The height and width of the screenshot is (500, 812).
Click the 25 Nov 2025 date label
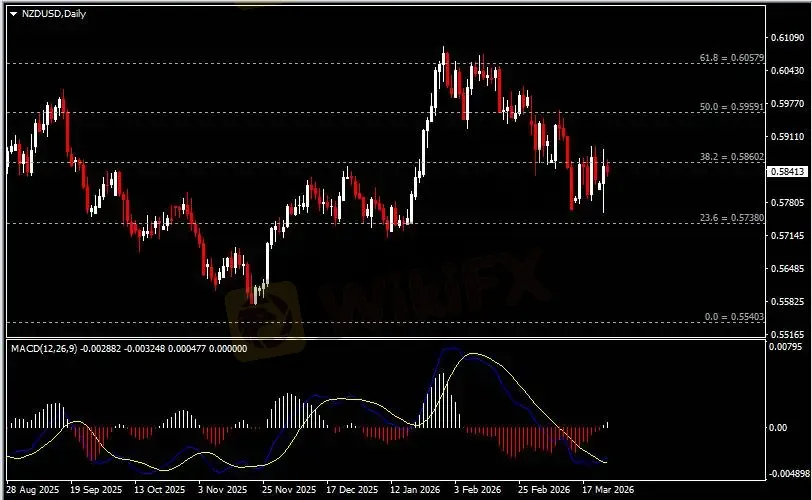coord(289,490)
